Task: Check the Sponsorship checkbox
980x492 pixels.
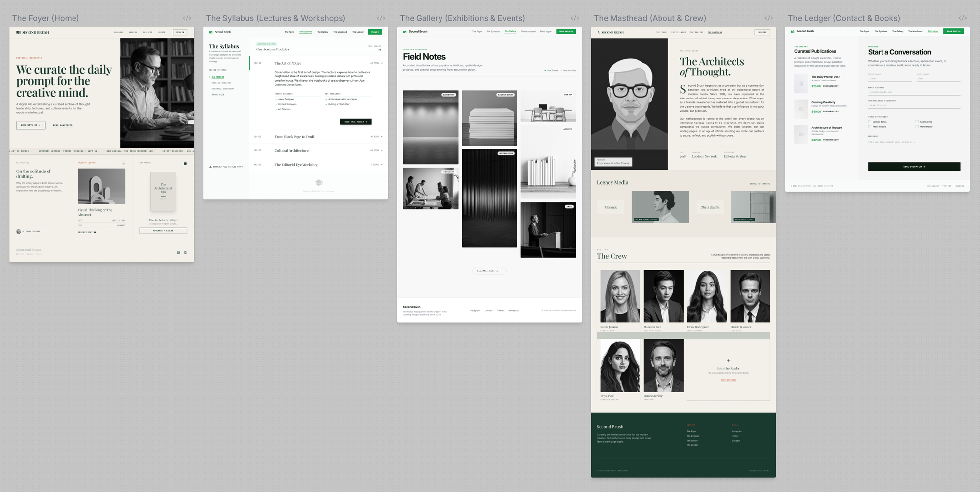Action: pos(917,122)
